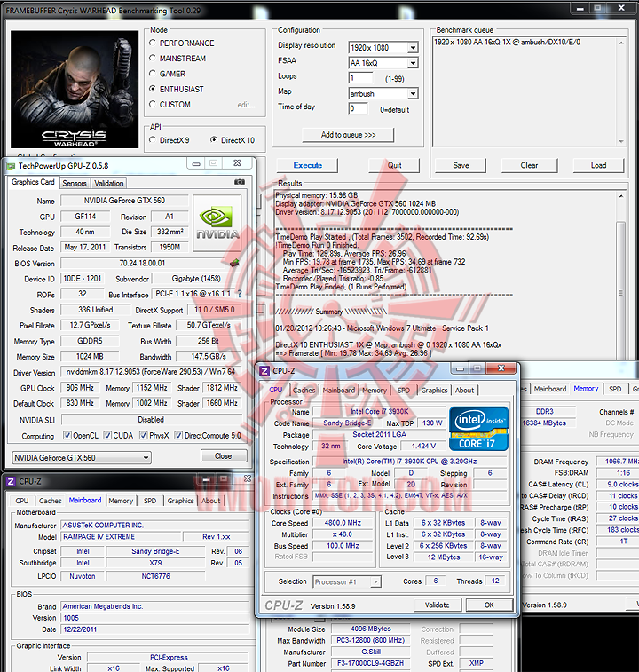This screenshot has width=639, height=672.
Task: Click the Loops input field
Action: 361,78
